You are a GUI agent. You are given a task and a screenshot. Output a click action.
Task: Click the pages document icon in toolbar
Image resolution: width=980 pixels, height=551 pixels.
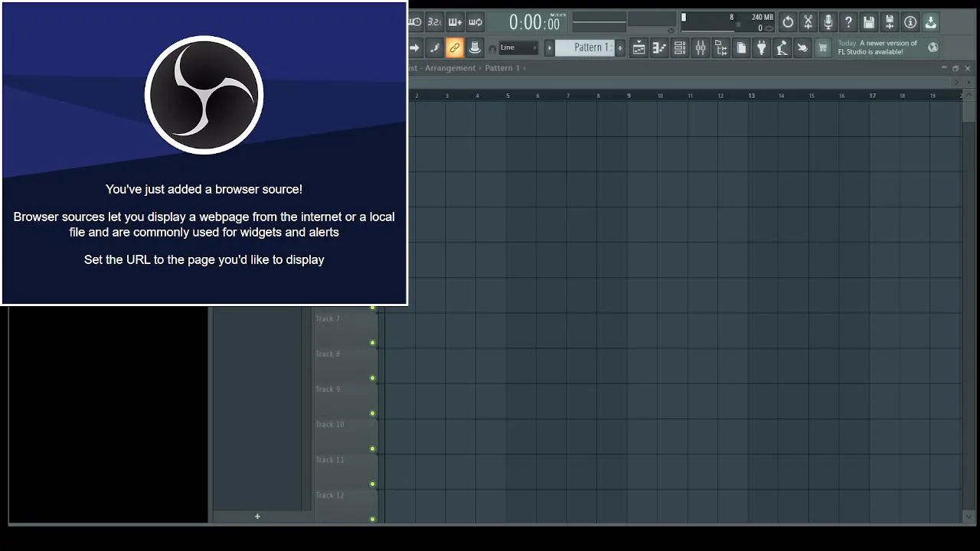[x=741, y=47]
